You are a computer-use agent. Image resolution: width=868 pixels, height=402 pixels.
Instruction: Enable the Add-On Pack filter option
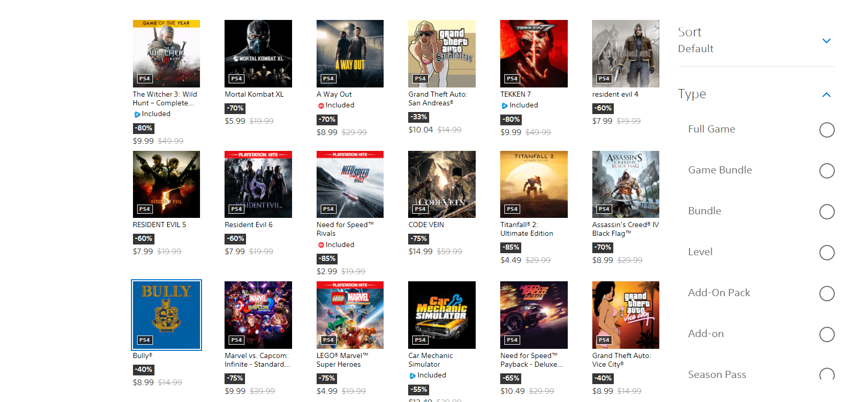click(827, 294)
